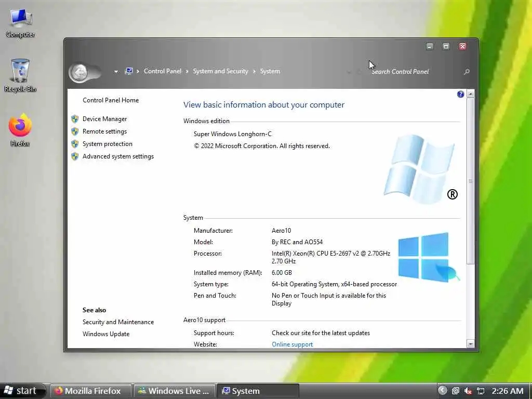Switch to Windows Live taskbar button
This screenshot has width=532, height=399.
pyautogui.click(x=174, y=391)
